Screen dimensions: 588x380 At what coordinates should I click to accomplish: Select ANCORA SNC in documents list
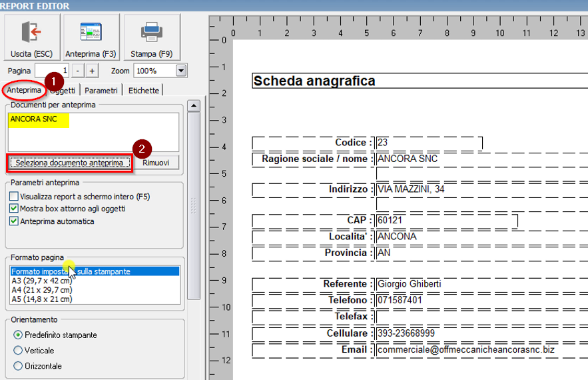point(34,120)
